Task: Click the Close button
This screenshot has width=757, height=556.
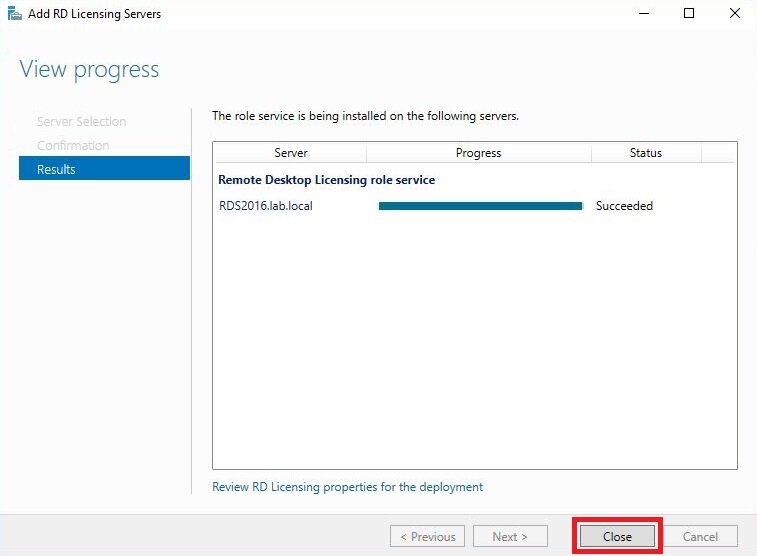Action: [617, 536]
